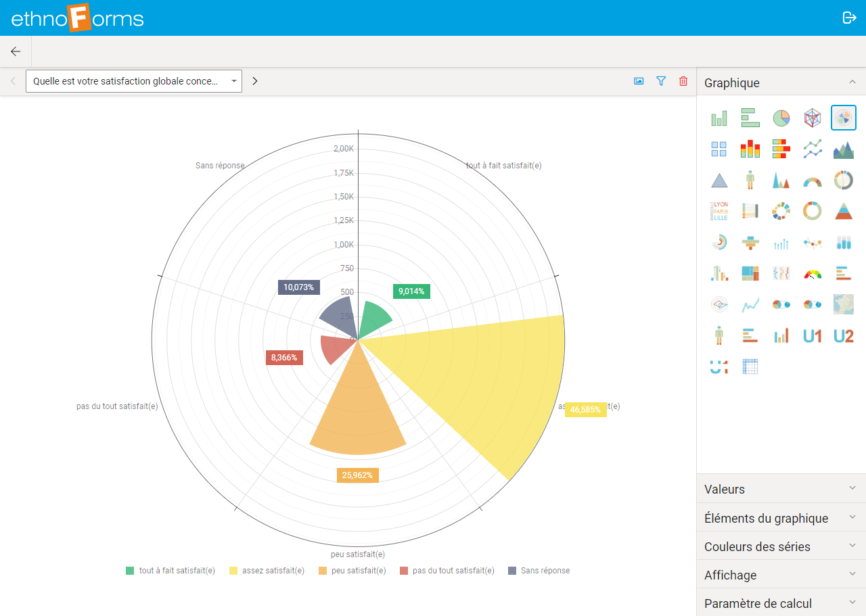Select the four-squares grid chart type
The width and height of the screenshot is (866, 616).
pos(719,149)
